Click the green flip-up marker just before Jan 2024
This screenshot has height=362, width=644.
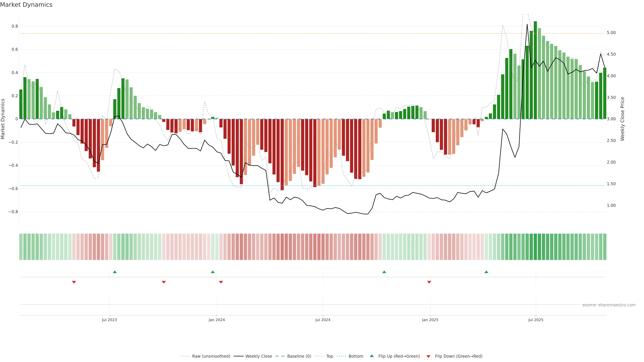(213, 272)
